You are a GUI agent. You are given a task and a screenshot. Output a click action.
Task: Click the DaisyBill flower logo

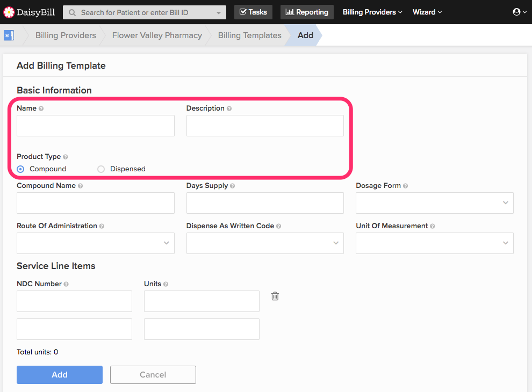[x=9, y=12]
